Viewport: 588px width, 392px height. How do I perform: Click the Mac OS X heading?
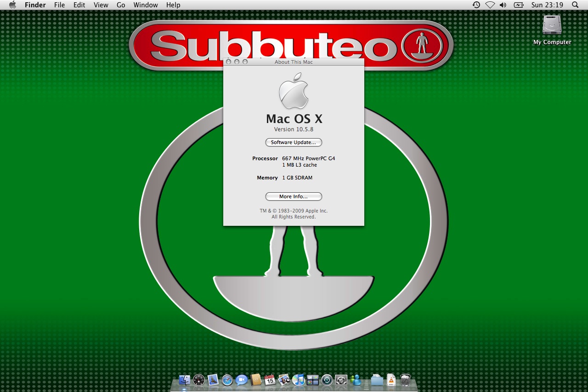click(x=294, y=119)
